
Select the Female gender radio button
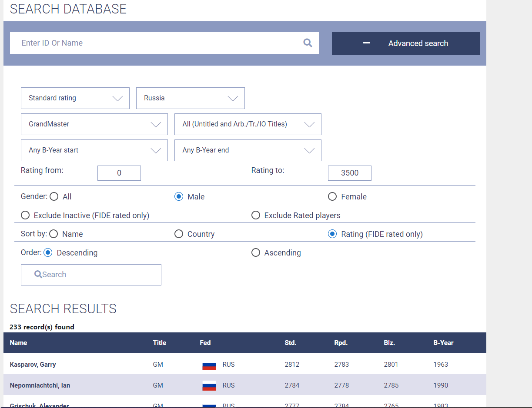332,197
